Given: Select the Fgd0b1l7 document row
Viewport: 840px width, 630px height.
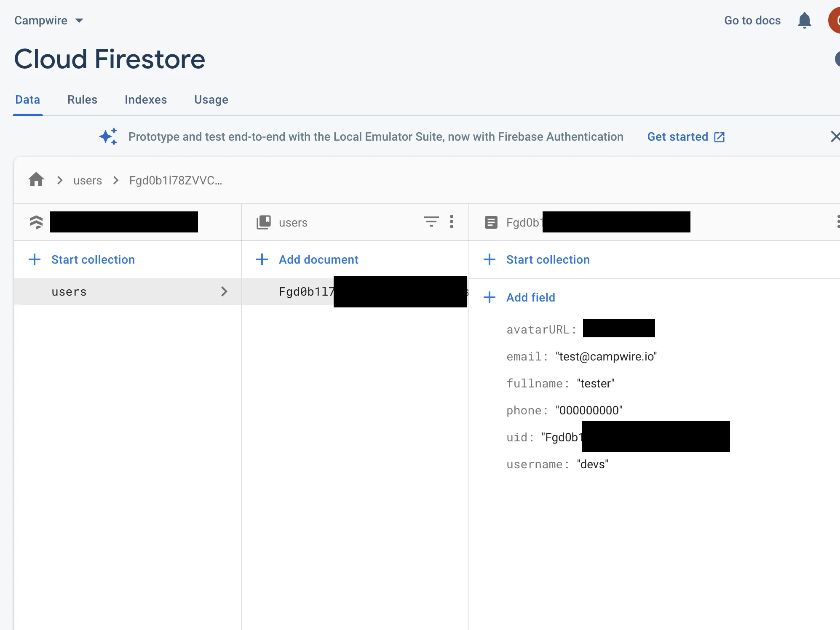Looking at the screenshot, I should coord(306,291).
